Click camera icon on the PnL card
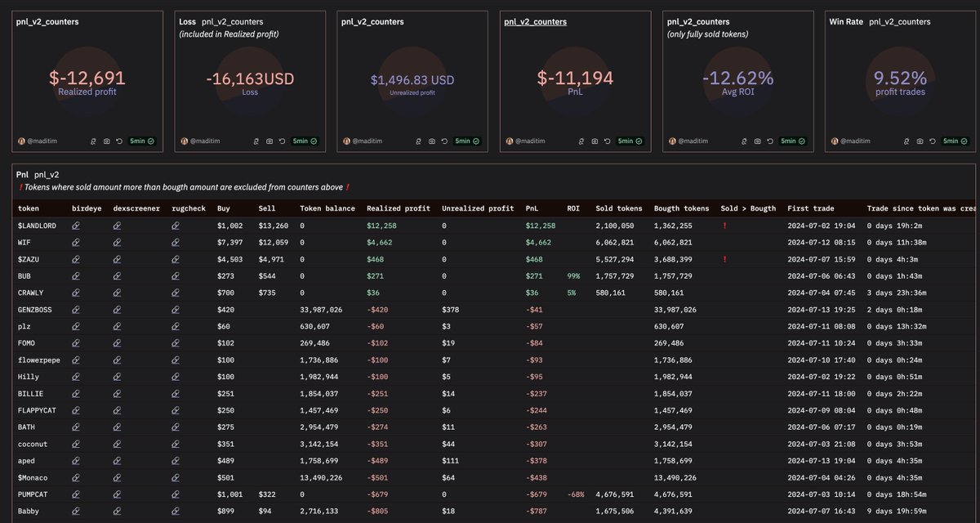 [x=594, y=141]
